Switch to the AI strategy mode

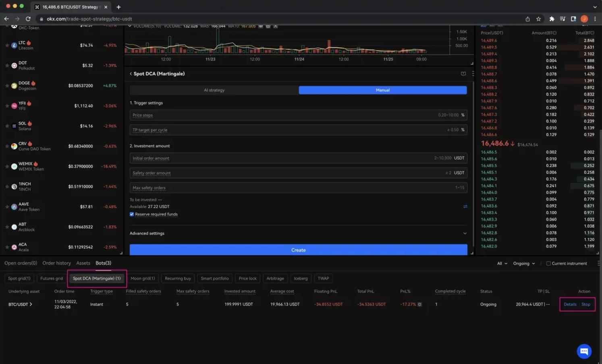pyautogui.click(x=214, y=90)
